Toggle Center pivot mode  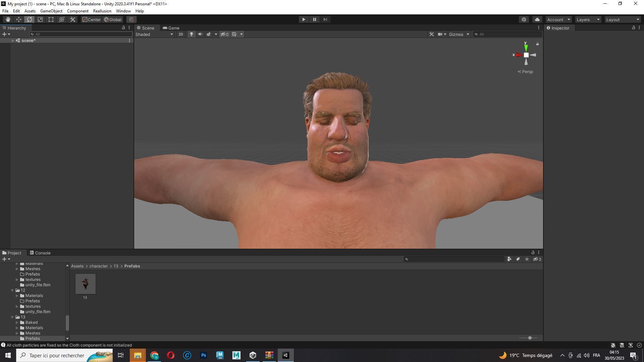tap(91, 19)
